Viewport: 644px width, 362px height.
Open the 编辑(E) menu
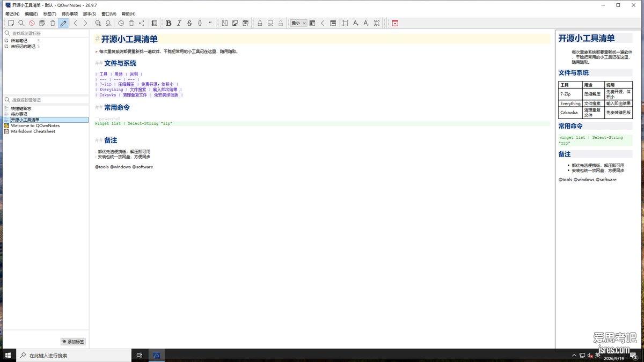[31, 14]
